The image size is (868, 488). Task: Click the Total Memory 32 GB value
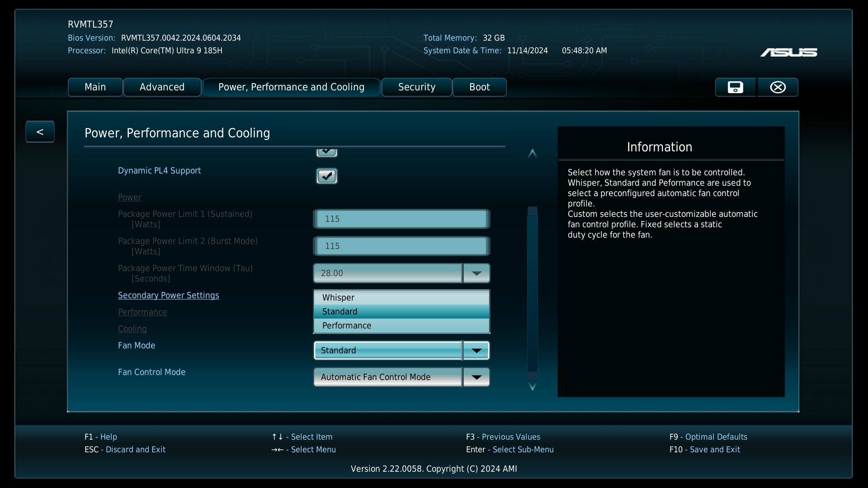tap(494, 38)
